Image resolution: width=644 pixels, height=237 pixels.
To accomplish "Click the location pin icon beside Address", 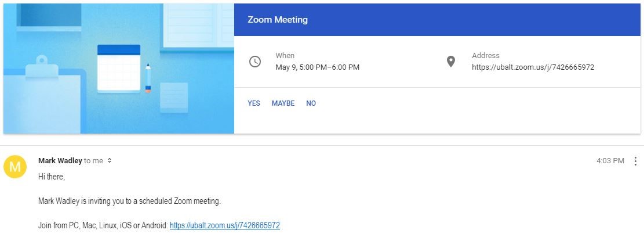I will pos(450,62).
